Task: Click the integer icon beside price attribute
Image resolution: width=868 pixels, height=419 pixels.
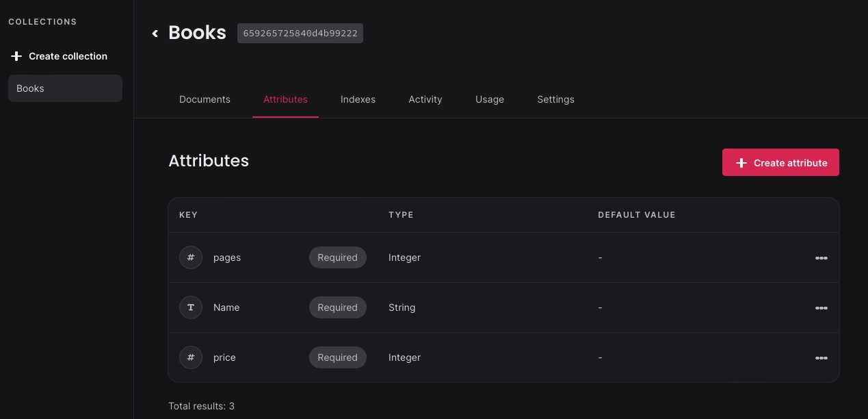Action: point(191,357)
